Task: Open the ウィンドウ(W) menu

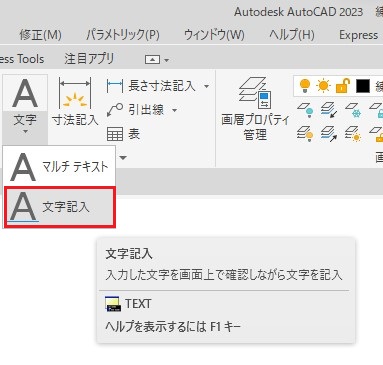Action: [x=214, y=35]
